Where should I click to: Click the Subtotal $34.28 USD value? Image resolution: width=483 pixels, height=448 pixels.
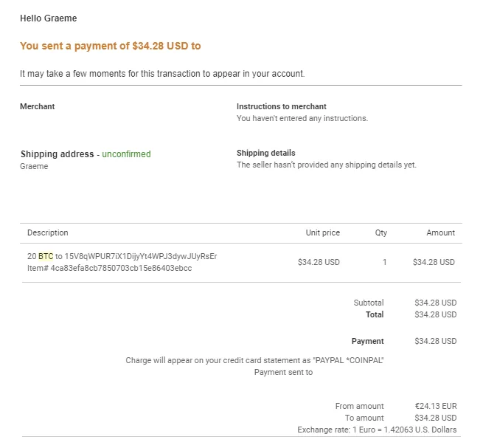pos(436,303)
